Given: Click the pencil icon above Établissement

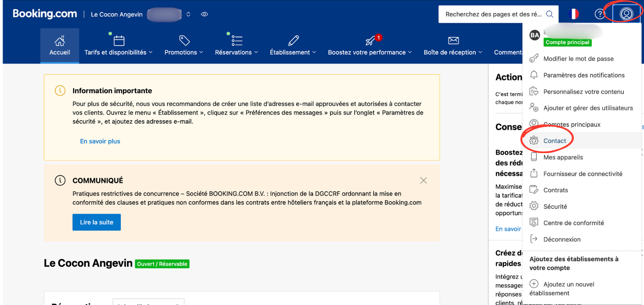Looking at the screenshot, I should (x=293, y=41).
